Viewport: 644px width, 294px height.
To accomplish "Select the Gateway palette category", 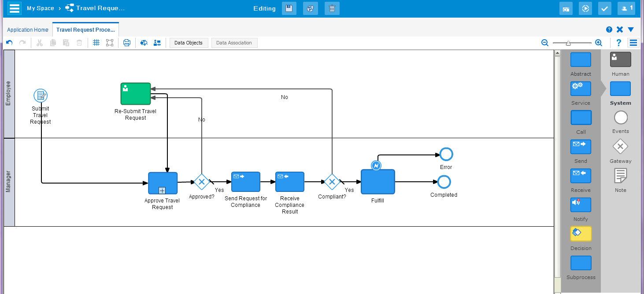I will (620, 147).
